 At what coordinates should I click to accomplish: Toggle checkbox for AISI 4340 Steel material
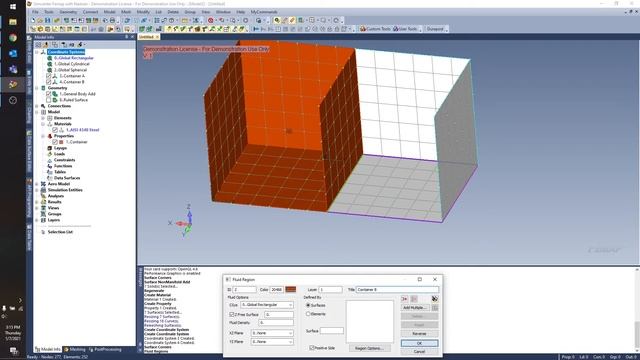pyautogui.click(x=55, y=130)
